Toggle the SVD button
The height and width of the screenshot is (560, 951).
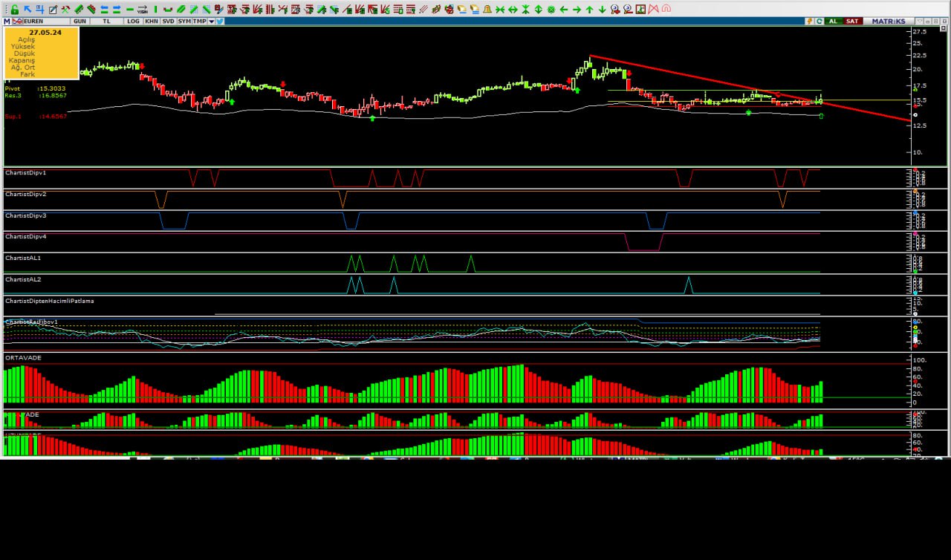169,22
